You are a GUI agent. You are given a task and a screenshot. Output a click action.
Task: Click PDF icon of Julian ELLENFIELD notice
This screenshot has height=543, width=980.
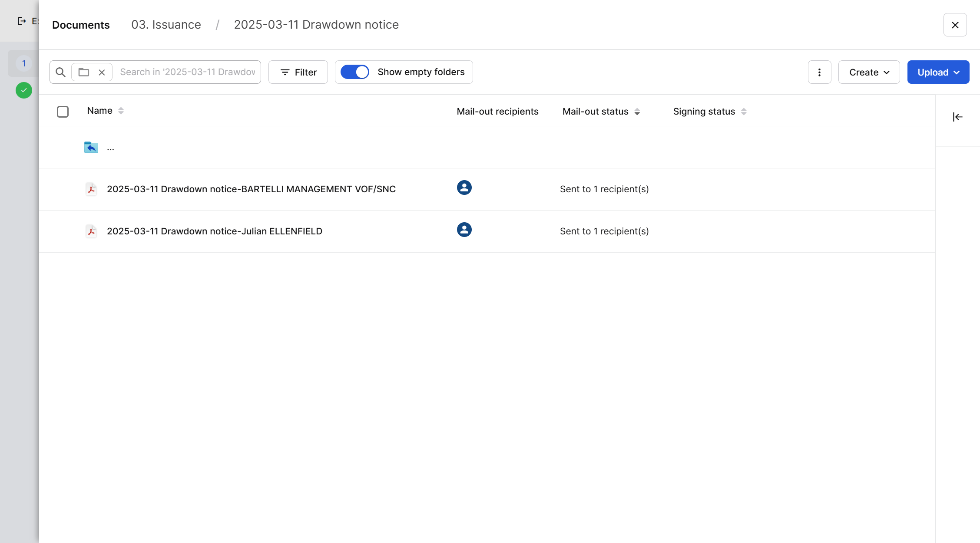(91, 231)
